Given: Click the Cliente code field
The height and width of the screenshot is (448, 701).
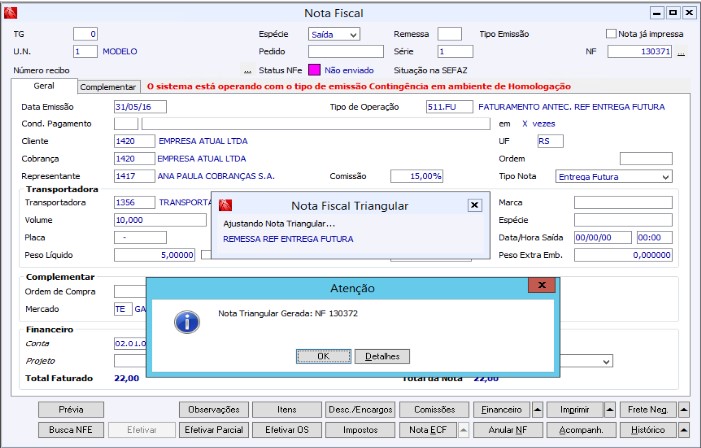Looking at the screenshot, I should click(x=135, y=141).
